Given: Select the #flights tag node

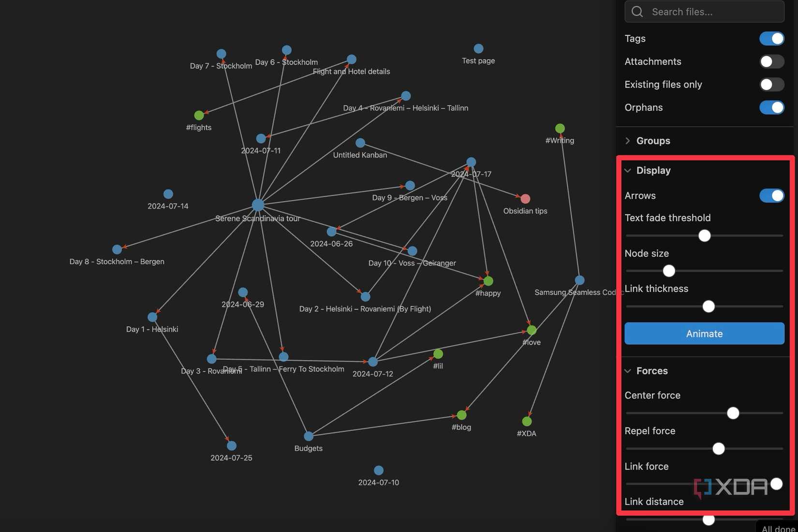Looking at the screenshot, I should (199, 115).
